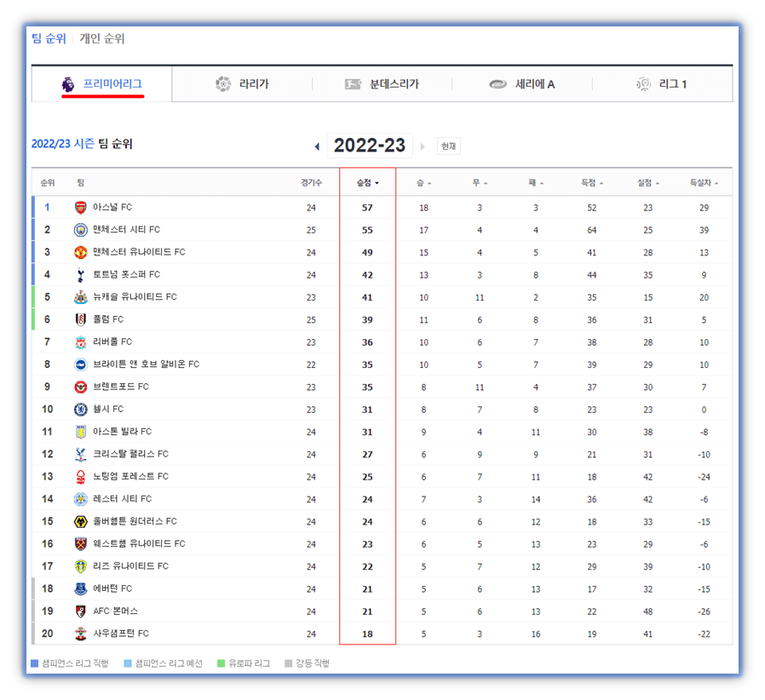Sort table by 승점 column
The height and width of the screenshot is (700, 765).
coord(367,183)
